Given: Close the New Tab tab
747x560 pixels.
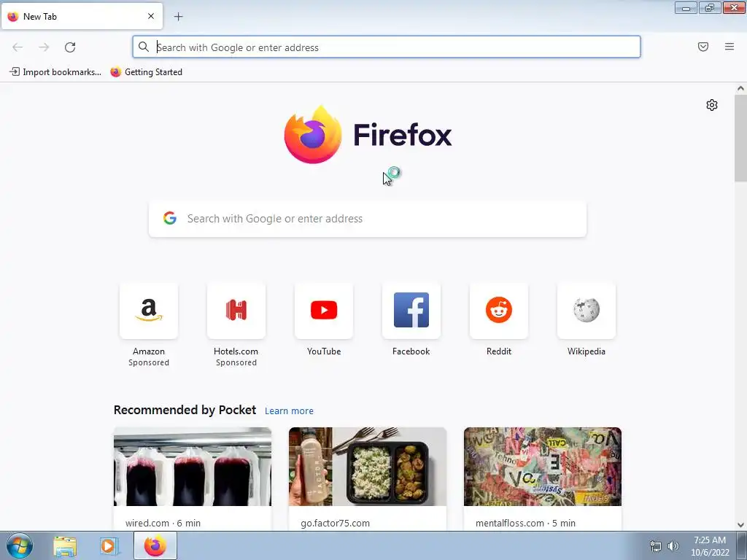Looking at the screenshot, I should pyautogui.click(x=151, y=16).
